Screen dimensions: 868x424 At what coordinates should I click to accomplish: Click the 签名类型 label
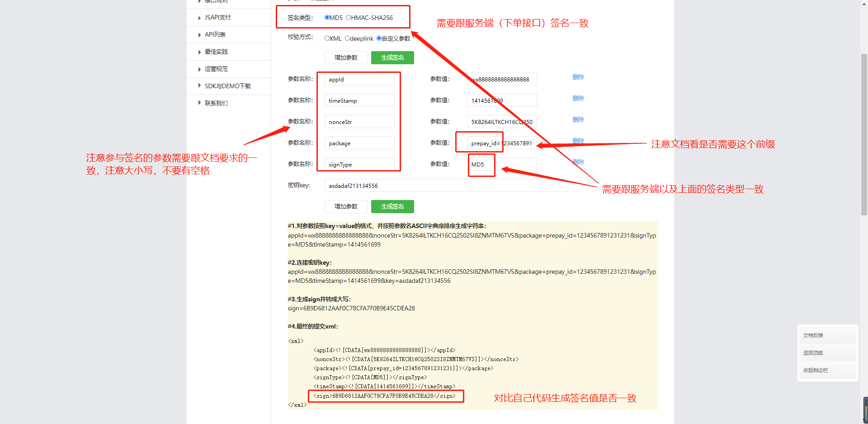pyautogui.click(x=300, y=18)
